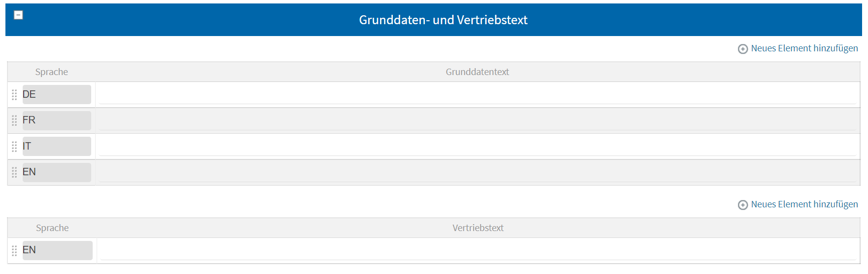
Task: Collapse the Grunddaten- und Vertriebstext section
Action: point(18,15)
